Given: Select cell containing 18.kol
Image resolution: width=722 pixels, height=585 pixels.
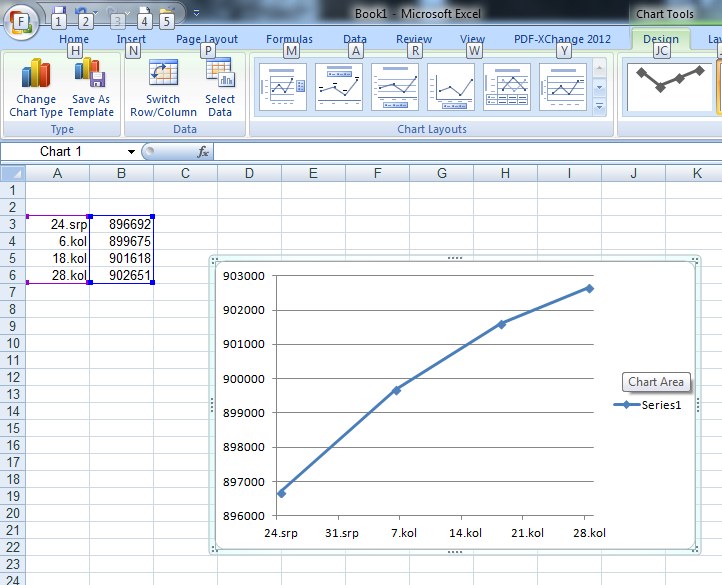Looking at the screenshot, I should point(58,258).
